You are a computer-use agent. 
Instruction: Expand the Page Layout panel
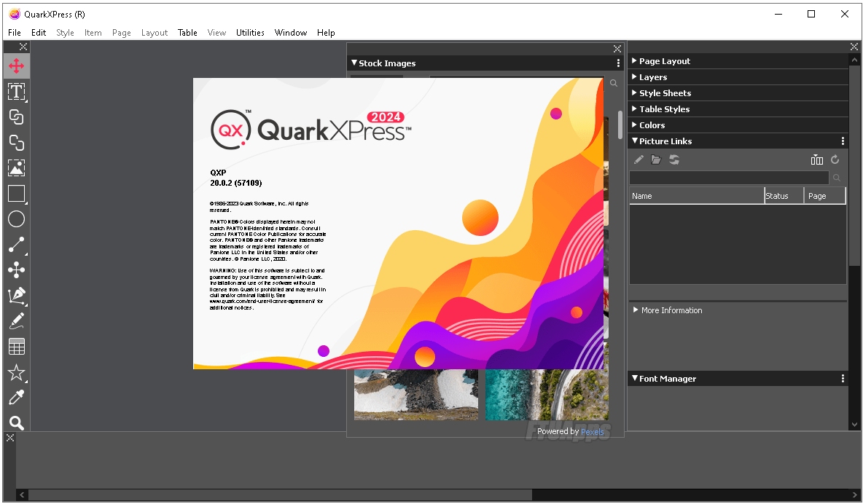coord(634,60)
